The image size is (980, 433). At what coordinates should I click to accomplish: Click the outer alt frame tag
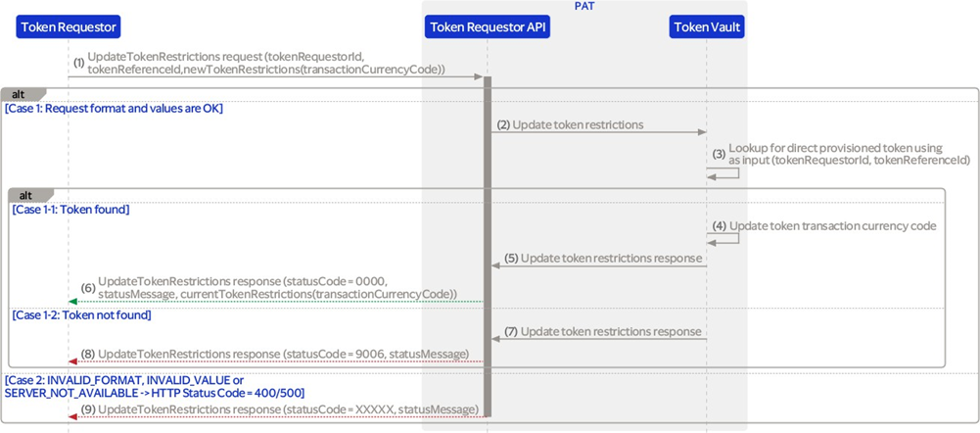(x=19, y=94)
